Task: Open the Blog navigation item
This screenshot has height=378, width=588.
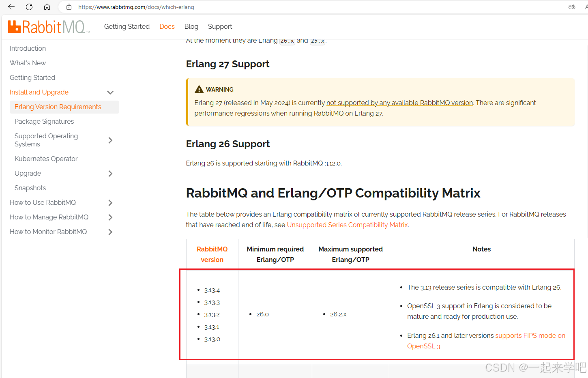Action: 191,26
